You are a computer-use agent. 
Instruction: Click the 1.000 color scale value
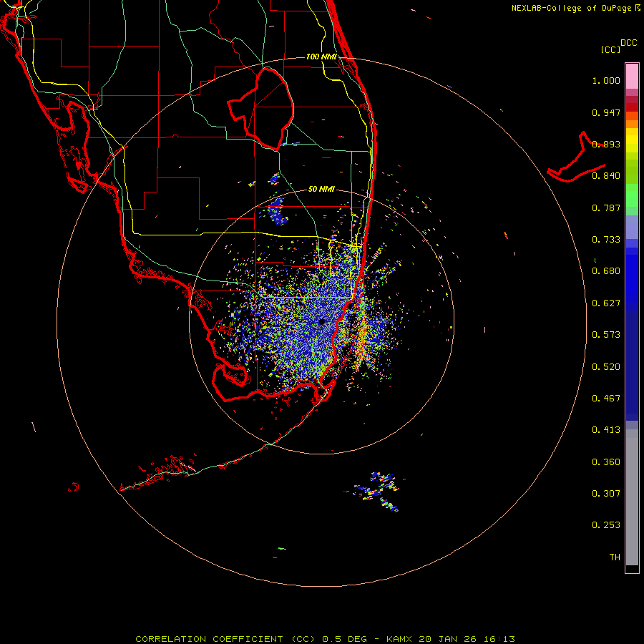click(606, 80)
